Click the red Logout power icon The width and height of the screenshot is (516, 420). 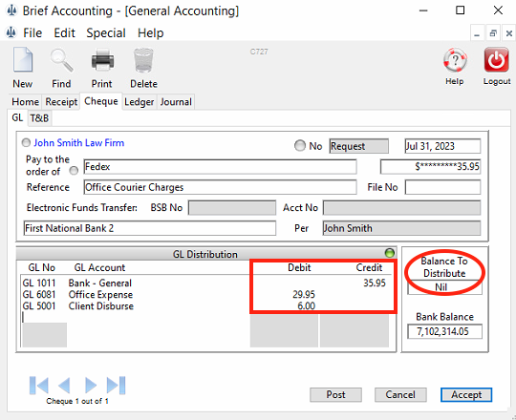pyautogui.click(x=496, y=60)
